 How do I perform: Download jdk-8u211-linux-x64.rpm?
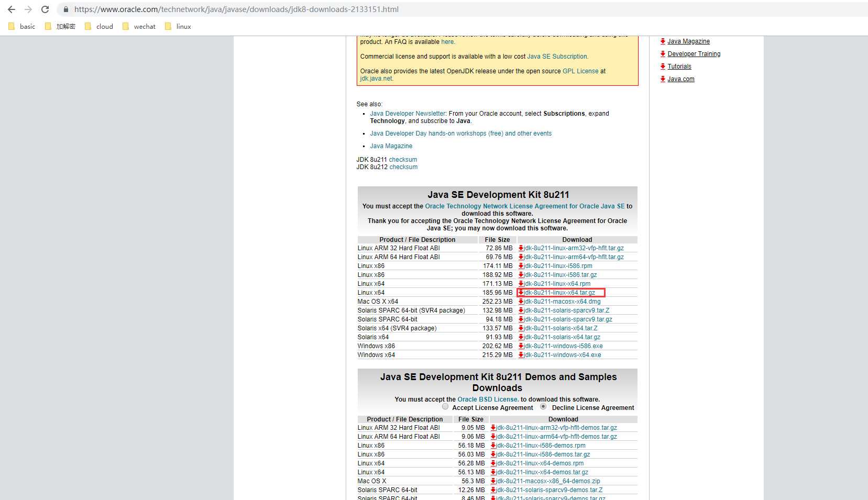557,284
